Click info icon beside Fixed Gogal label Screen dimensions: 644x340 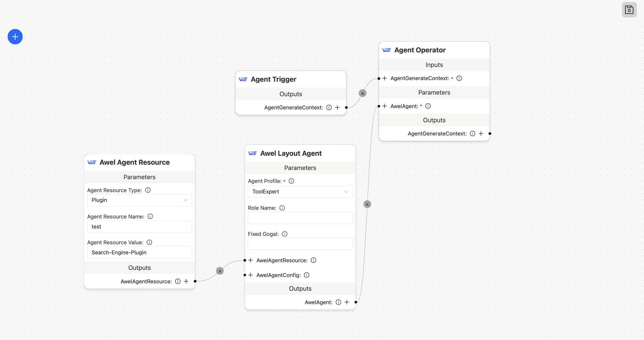pyautogui.click(x=285, y=234)
